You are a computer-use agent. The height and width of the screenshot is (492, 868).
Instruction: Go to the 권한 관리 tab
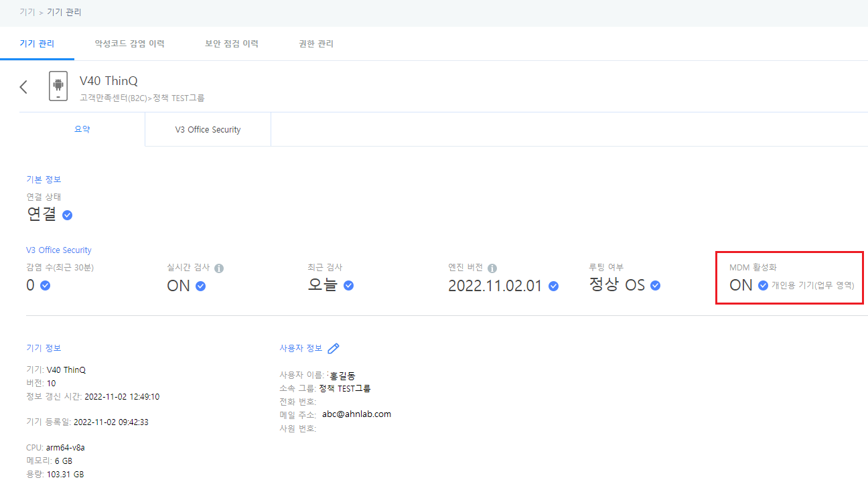tap(315, 44)
